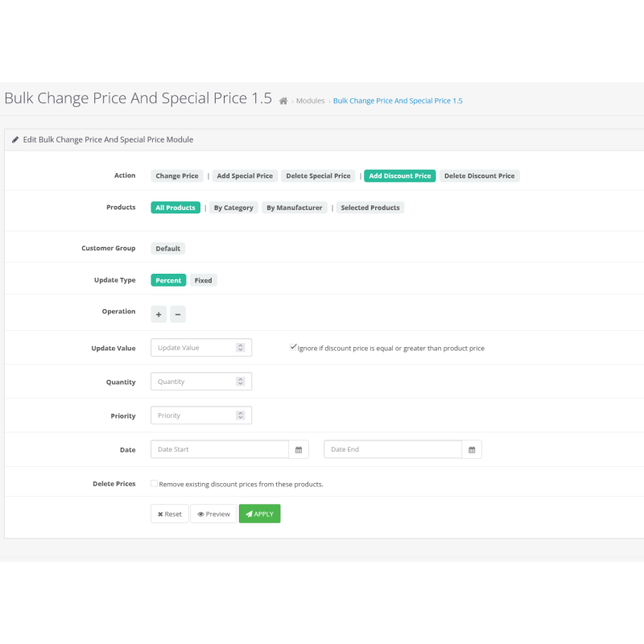Enable remove existing discount prices checkbox
The image size is (644, 644).
point(155,484)
